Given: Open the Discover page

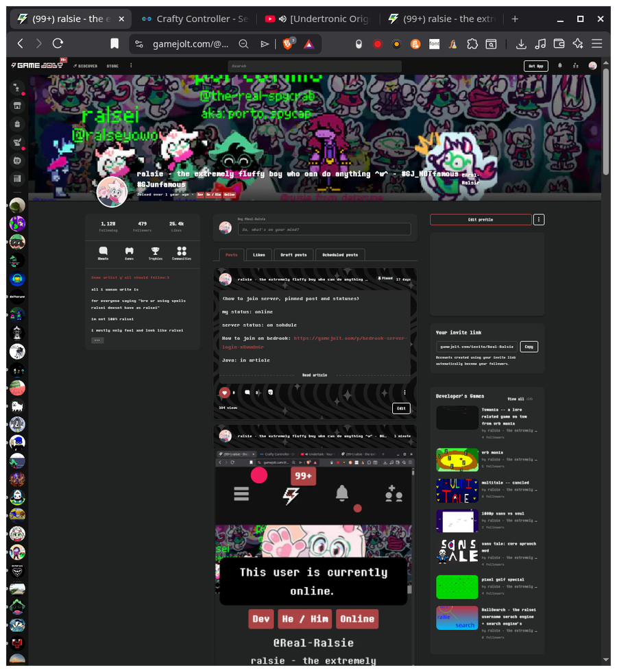Looking at the screenshot, I should tap(85, 66).
